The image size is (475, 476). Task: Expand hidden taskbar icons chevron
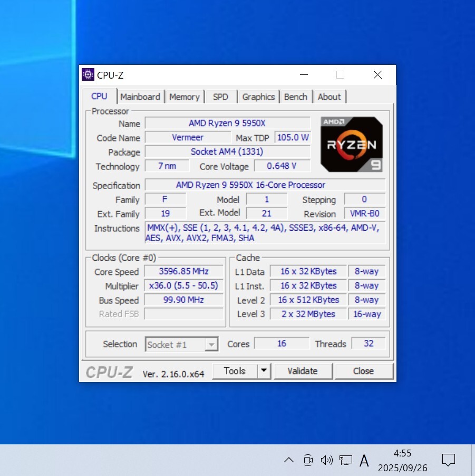pos(289,460)
